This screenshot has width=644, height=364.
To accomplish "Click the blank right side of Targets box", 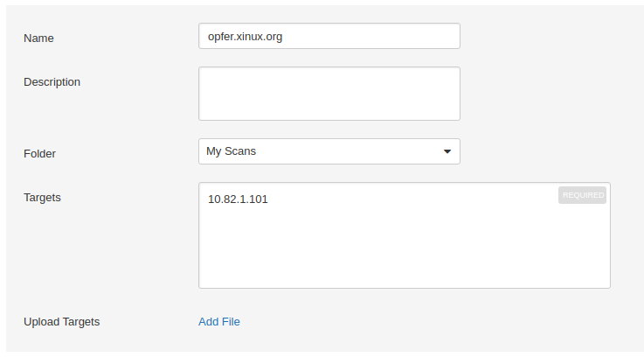I will click(524, 245).
